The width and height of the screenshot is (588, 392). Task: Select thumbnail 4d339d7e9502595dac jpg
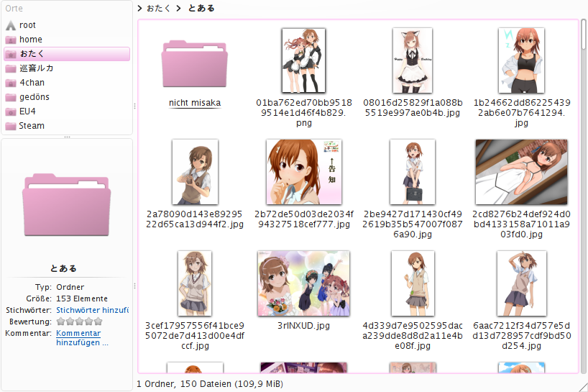coord(413,283)
